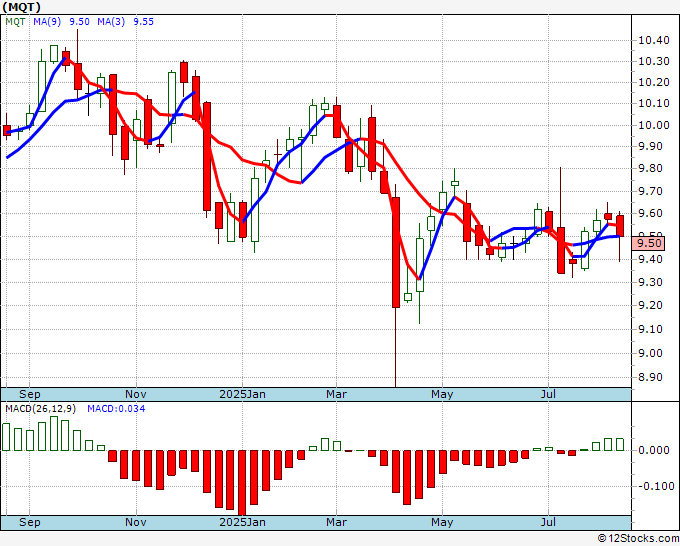Open the 12Stocks.com copyright link
The image size is (680, 546).
638,539
